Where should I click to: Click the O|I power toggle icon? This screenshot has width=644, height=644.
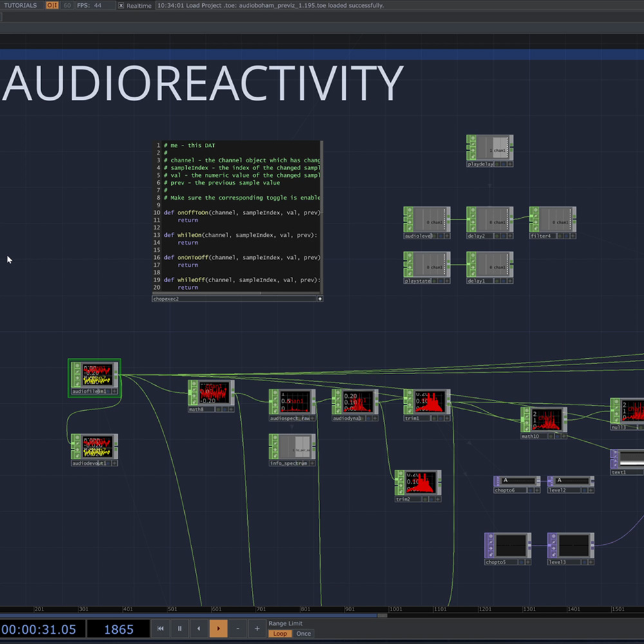(x=52, y=5)
